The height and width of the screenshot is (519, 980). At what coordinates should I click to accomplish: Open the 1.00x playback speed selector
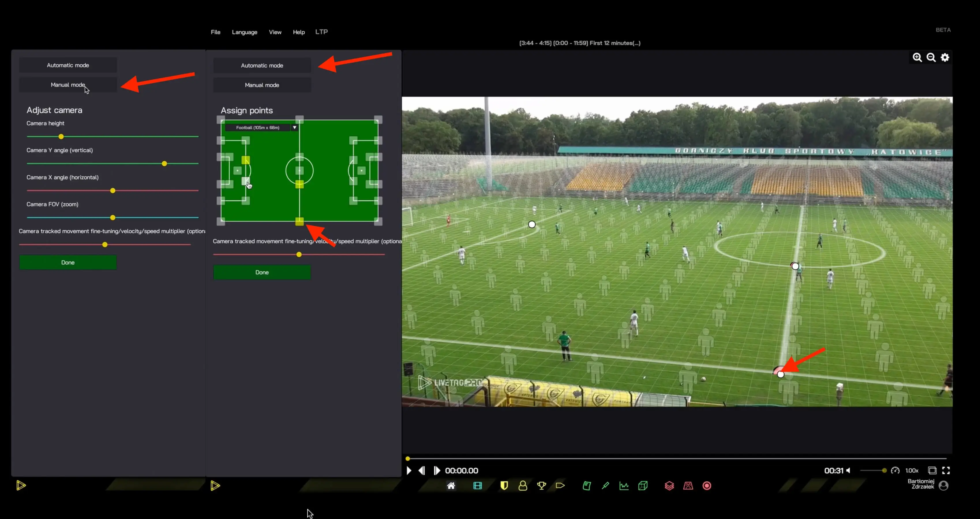(x=912, y=470)
